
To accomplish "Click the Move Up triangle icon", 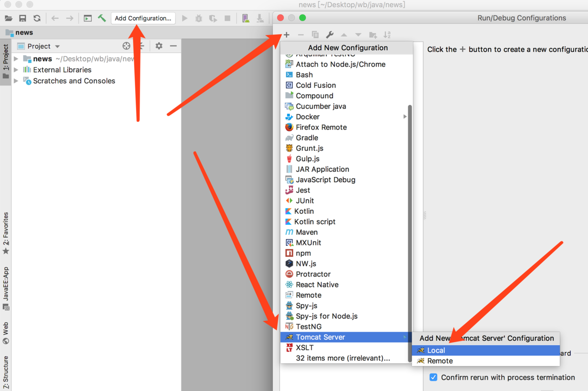I will pyautogui.click(x=344, y=35).
